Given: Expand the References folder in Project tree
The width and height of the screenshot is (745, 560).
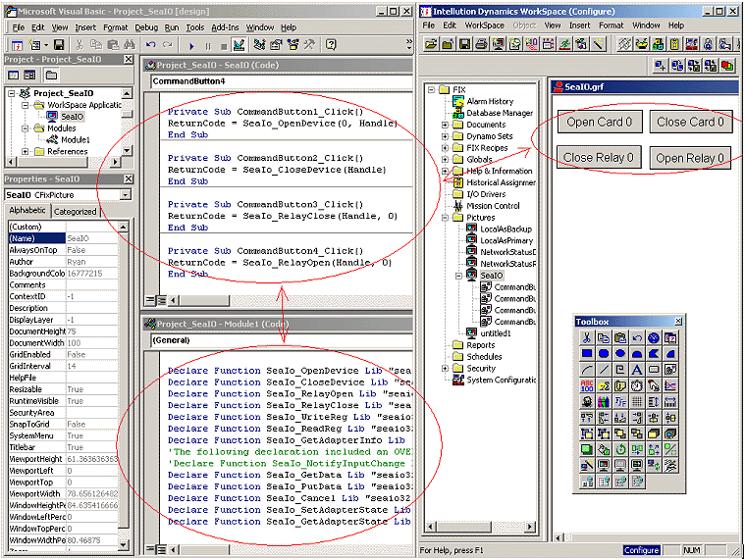Looking at the screenshot, I should point(26,151).
